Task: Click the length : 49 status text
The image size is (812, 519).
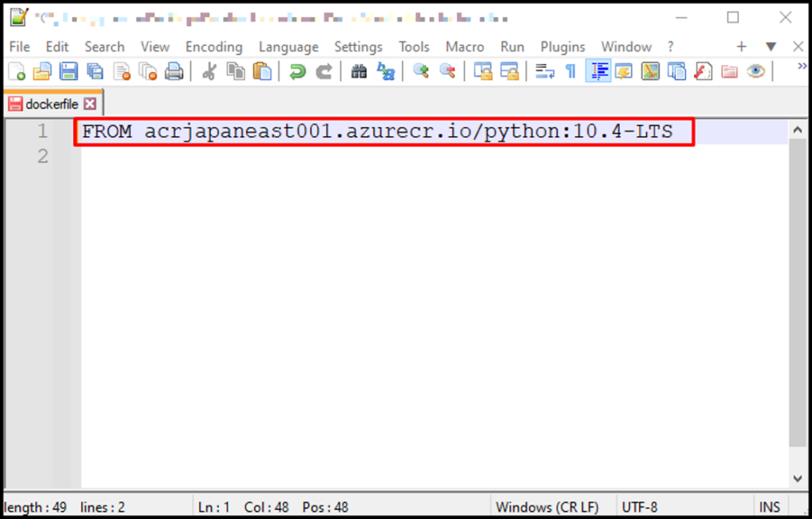Action: pyautogui.click(x=35, y=507)
